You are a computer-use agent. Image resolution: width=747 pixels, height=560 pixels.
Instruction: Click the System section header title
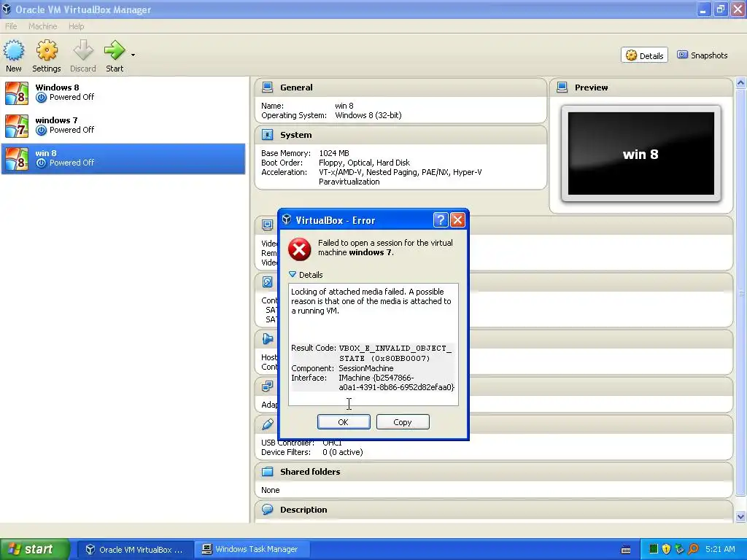pyautogui.click(x=296, y=135)
